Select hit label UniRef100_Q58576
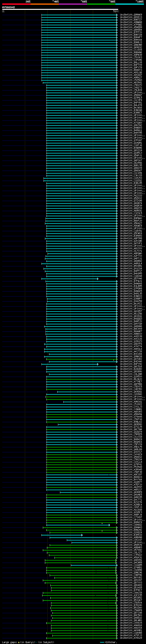Viewport: 146px width, 644px height. (131, 545)
